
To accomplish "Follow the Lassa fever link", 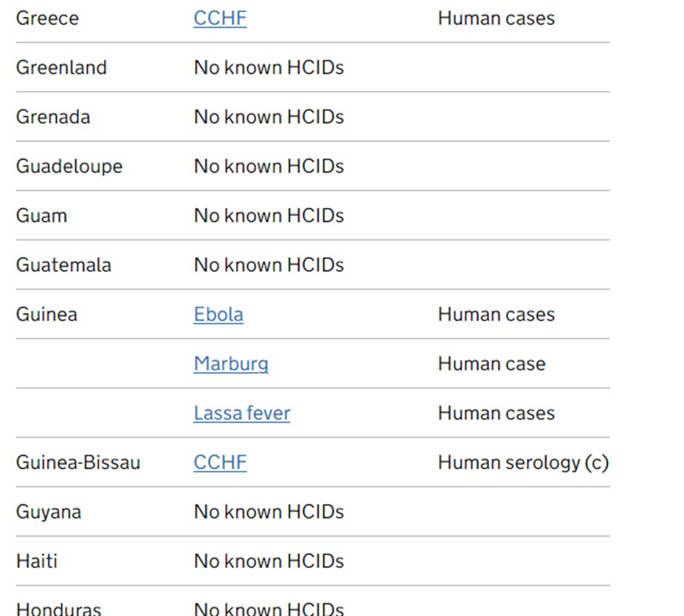I will pyautogui.click(x=241, y=413).
